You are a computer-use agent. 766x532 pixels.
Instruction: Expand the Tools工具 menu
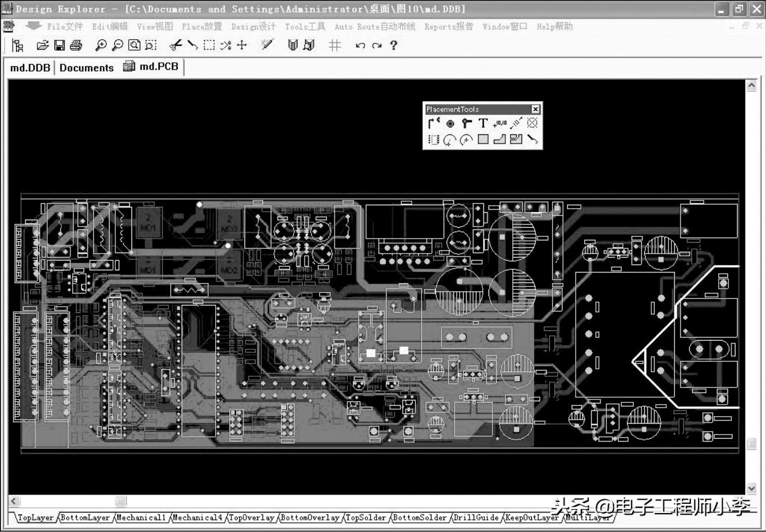(x=305, y=27)
